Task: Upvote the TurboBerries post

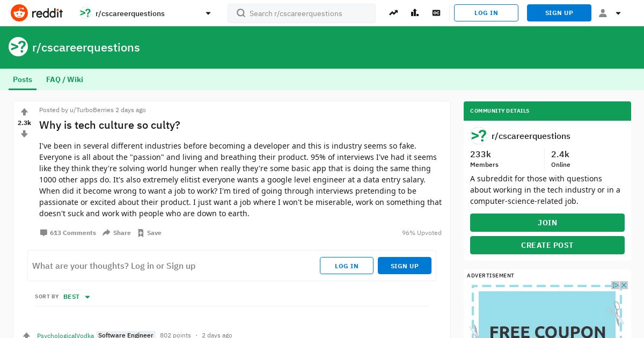Action: (x=24, y=112)
